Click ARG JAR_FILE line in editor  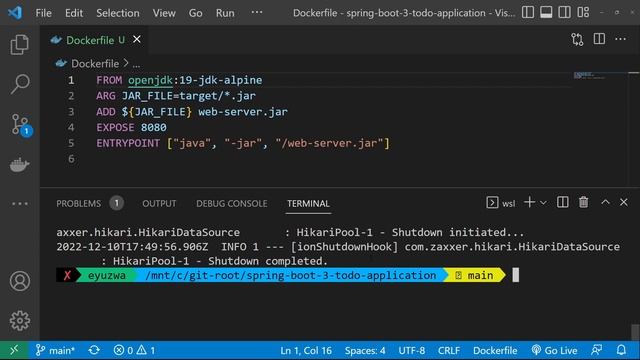[x=176, y=96]
